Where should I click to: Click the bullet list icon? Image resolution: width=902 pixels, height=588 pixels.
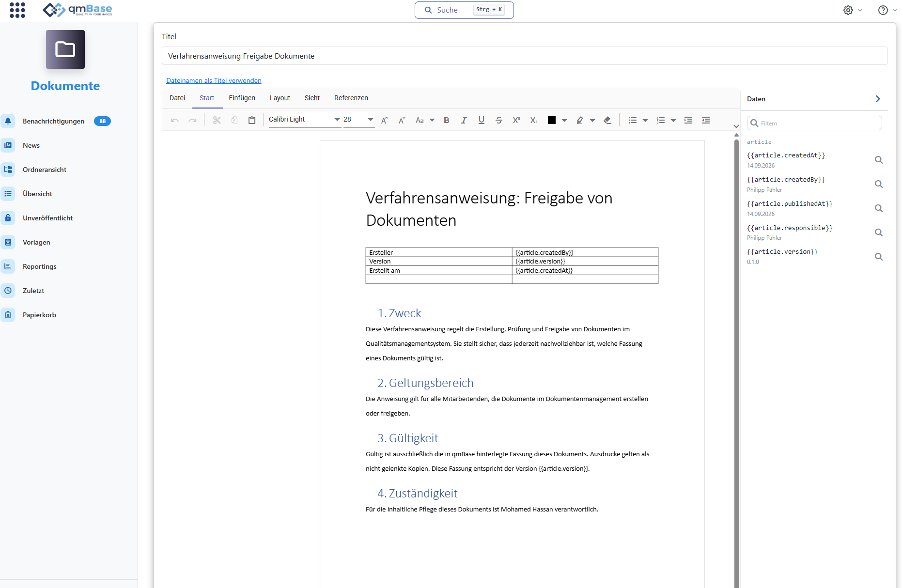click(x=633, y=120)
